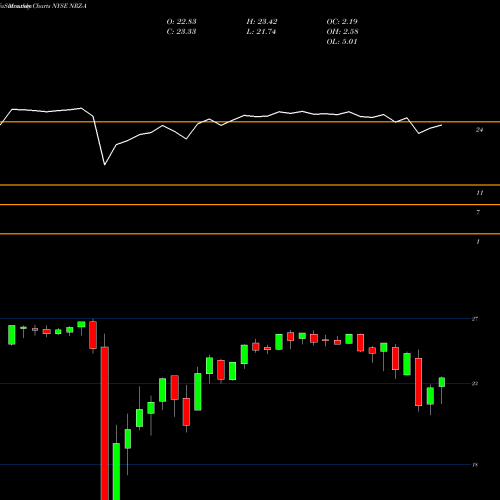Screen dimensions: 500x500
Task: Select the open value O: 22.83
Action: 181,22
